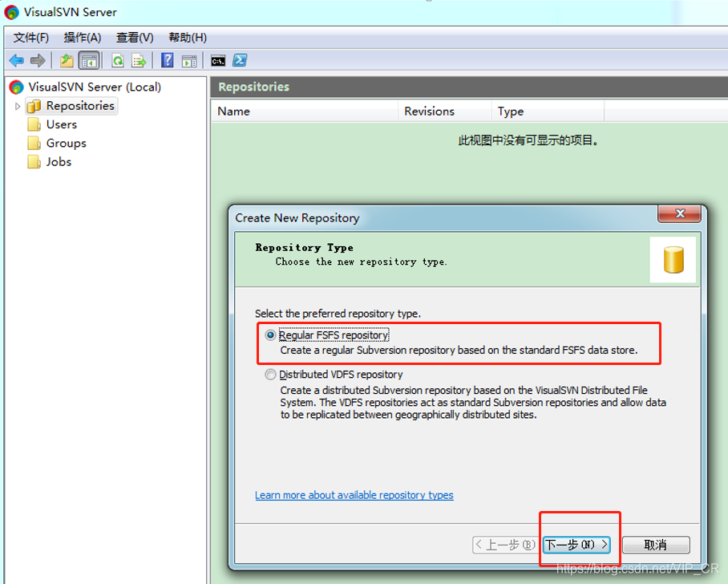This screenshot has width=728, height=584.
Task: Click the Jobs folder icon
Action: click(34, 162)
